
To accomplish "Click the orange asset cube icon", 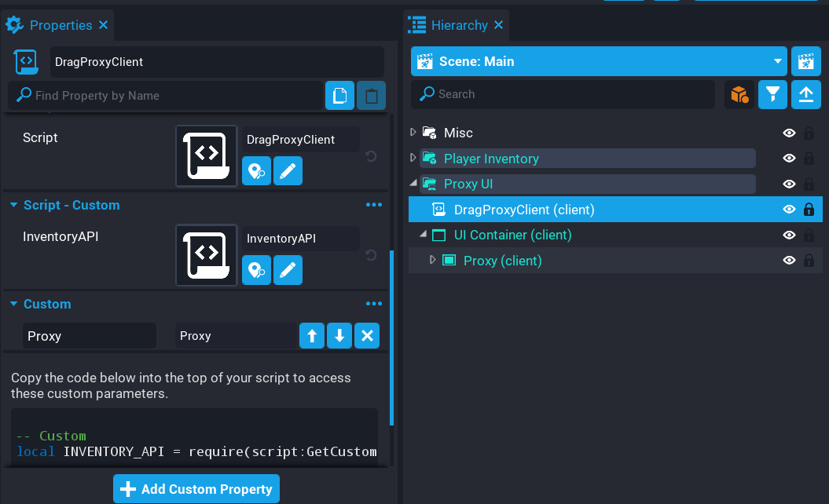I will (739, 94).
